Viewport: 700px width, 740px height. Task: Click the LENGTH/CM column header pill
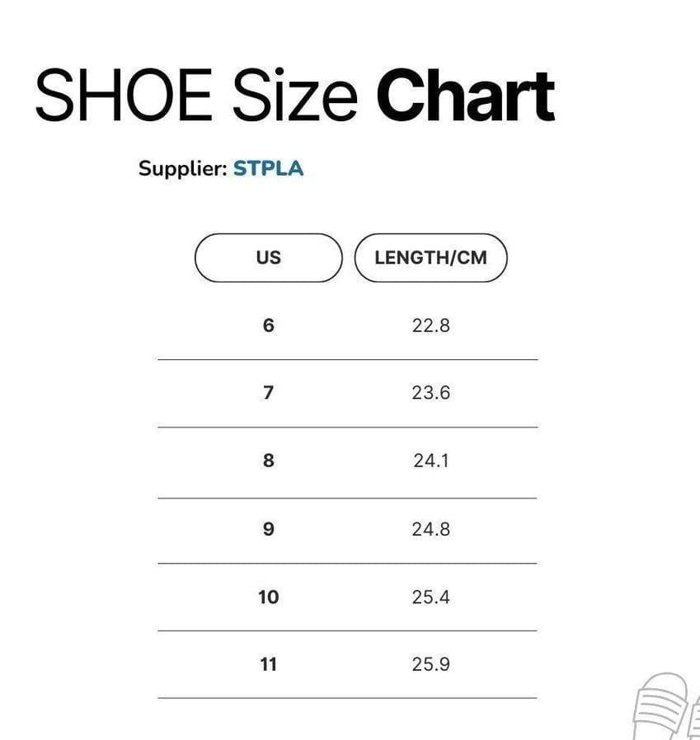[x=430, y=258]
